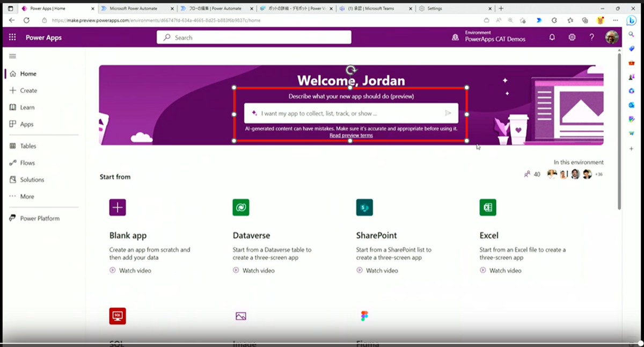Click the app description input field
Screen dimensions: 644x347
351,113
